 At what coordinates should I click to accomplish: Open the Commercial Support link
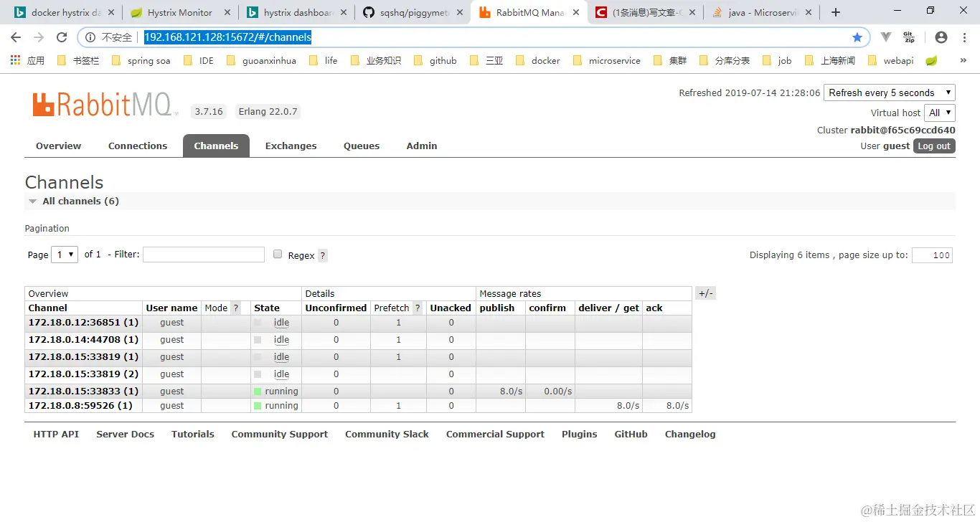click(x=495, y=435)
